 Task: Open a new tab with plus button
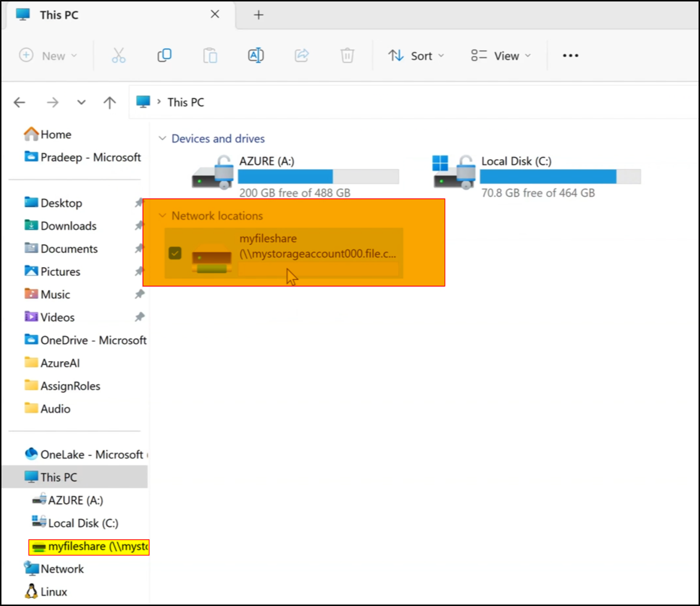(x=258, y=15)
